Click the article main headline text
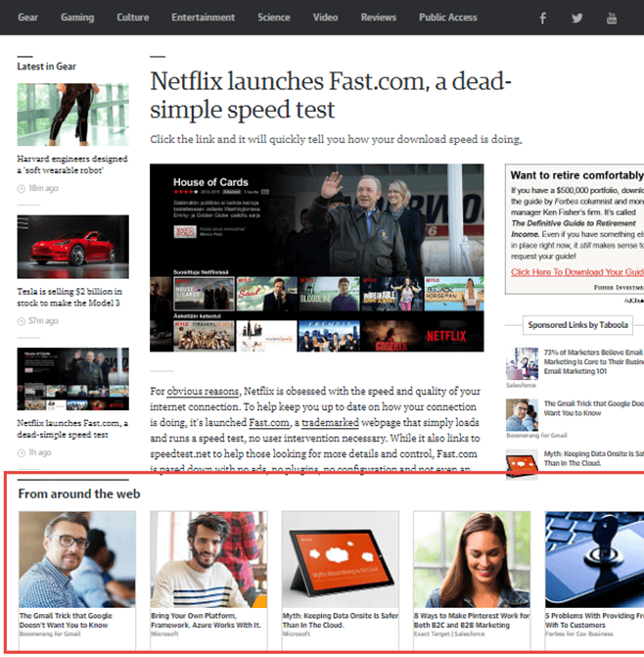The image size is (644, 657). pos(331,95)
